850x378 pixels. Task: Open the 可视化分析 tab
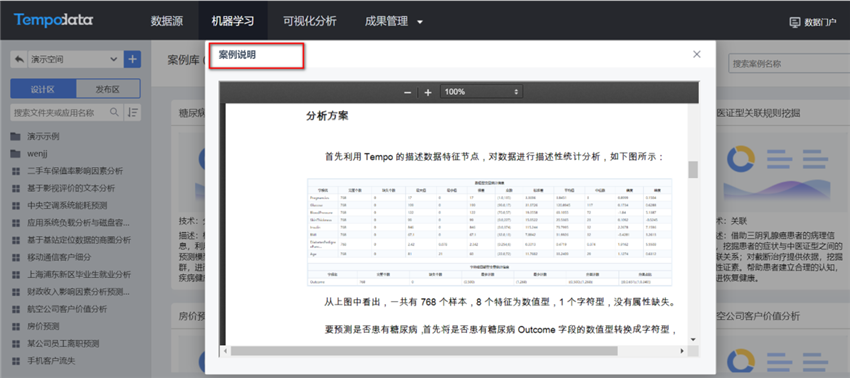click(310, 21)
